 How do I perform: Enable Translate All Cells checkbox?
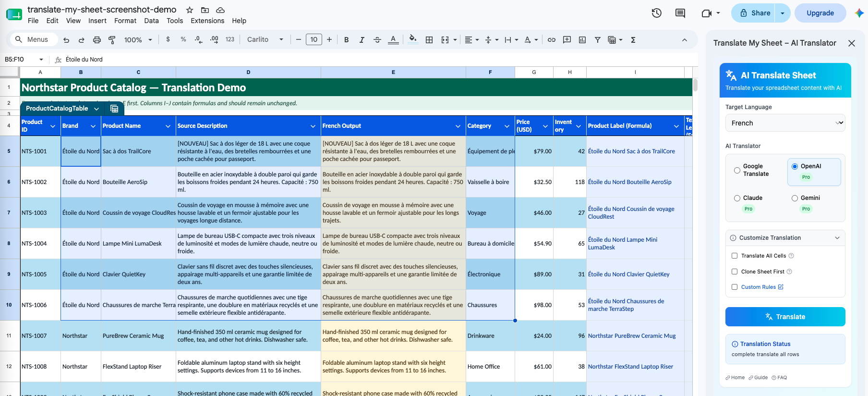[735, 256]
